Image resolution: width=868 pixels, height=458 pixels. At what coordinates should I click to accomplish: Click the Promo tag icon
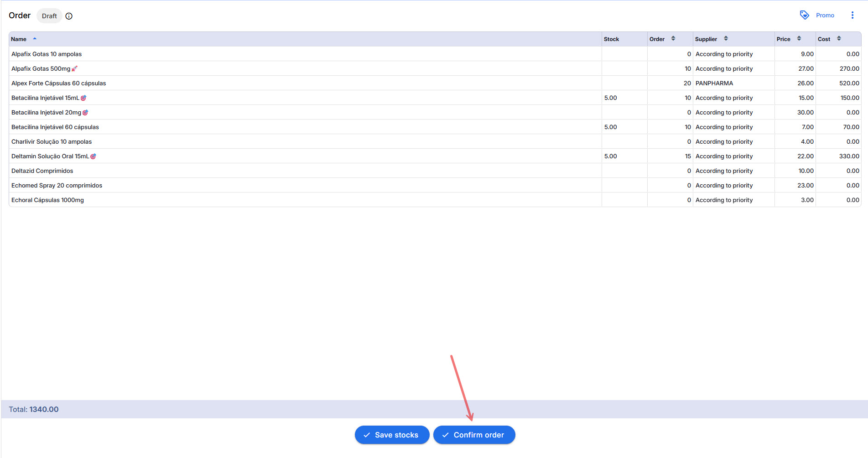point(805,15)
